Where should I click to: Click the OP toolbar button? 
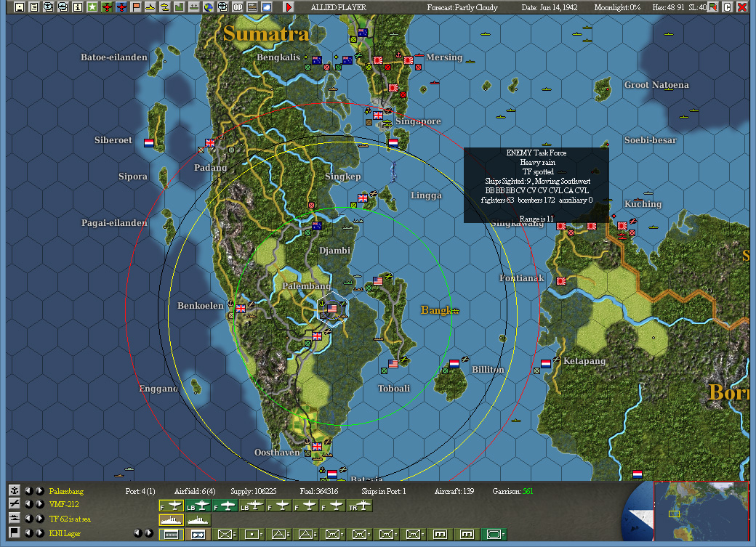tap(238, 7)
